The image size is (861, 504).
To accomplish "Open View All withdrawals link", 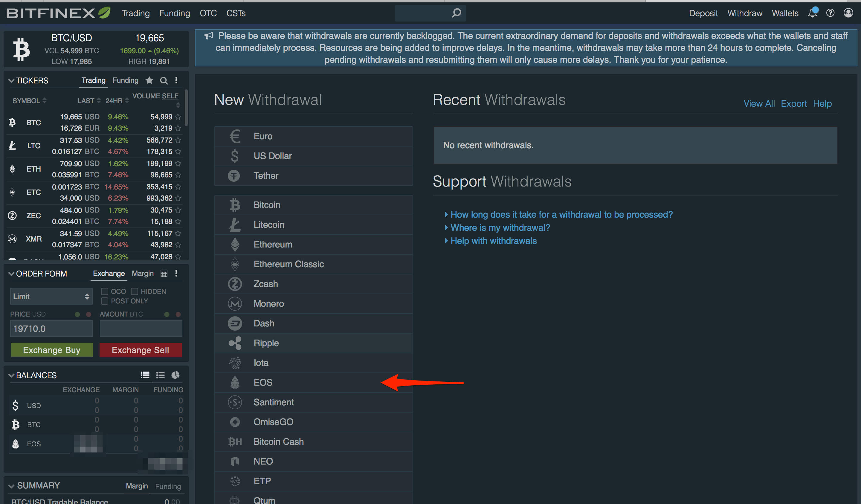I will click(759, 103).
